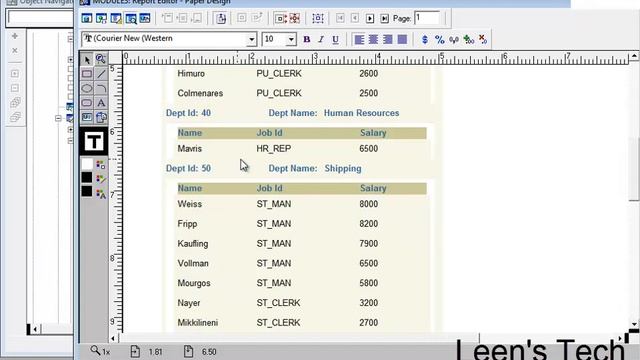Switch to the Paper Layout view icon
The height and width of the screenshot is (360, 640).
click(116, 18)
